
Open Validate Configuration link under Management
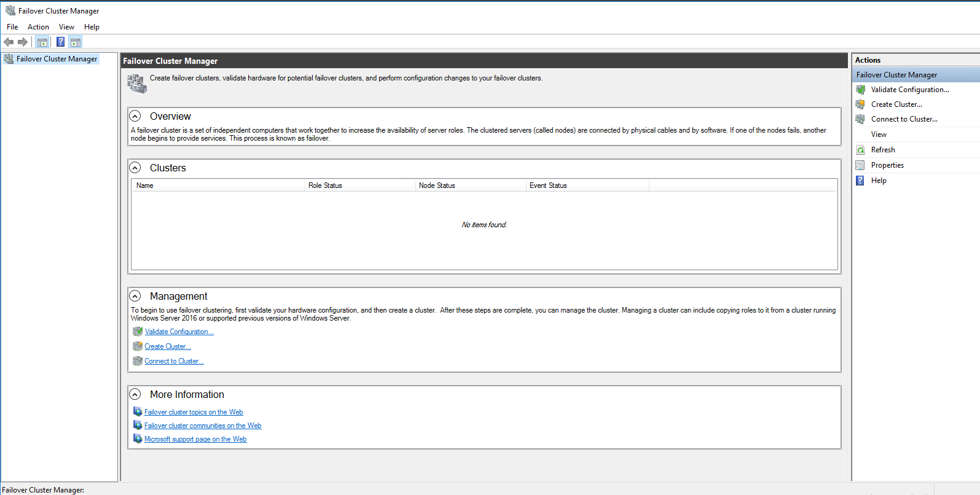(179, 332)
